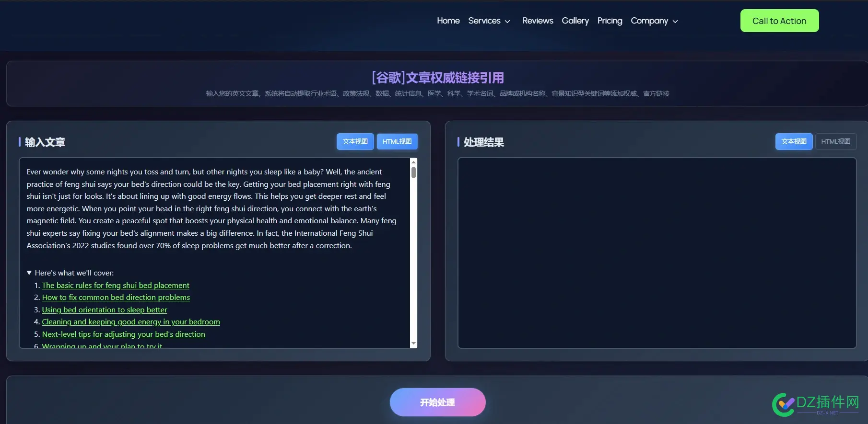Open the Gallery nav link

click(575, 21)
